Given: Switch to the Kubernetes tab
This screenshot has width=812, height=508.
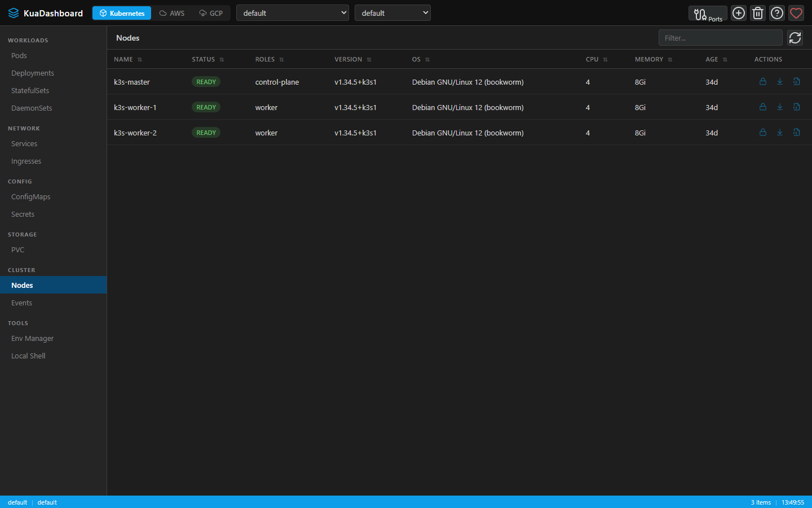Looking at the screenshot, I should pos(122,13).
